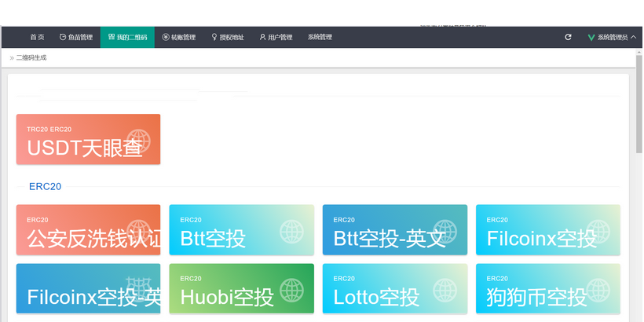This screenshot has height=322, width=644.
Task: Click the breadcrumb double-arrow icon
Action: [12, 58]
